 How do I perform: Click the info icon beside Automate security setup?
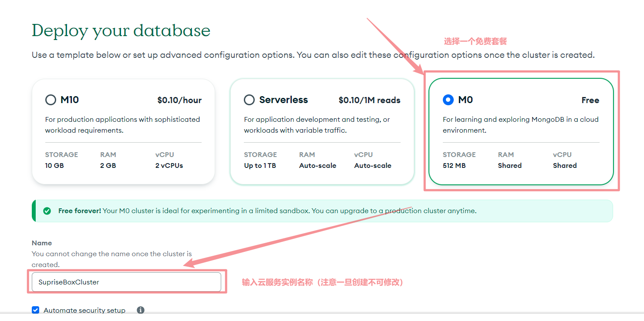tap(140, 310)
